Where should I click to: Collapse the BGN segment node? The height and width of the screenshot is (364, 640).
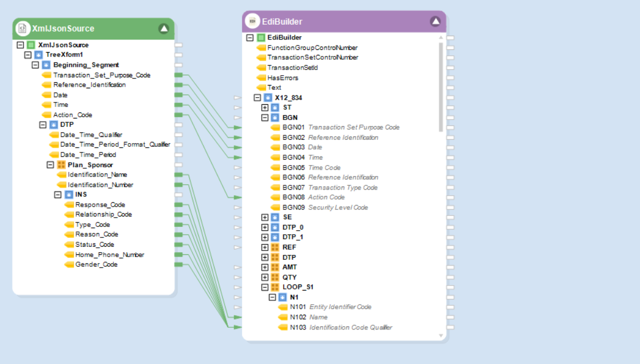click(265, 117)
